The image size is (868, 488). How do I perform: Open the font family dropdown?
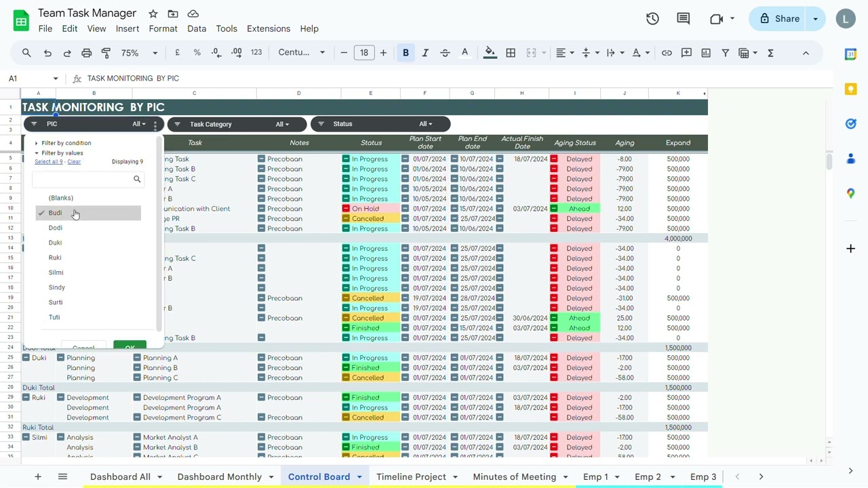click(x=302, y=53)
